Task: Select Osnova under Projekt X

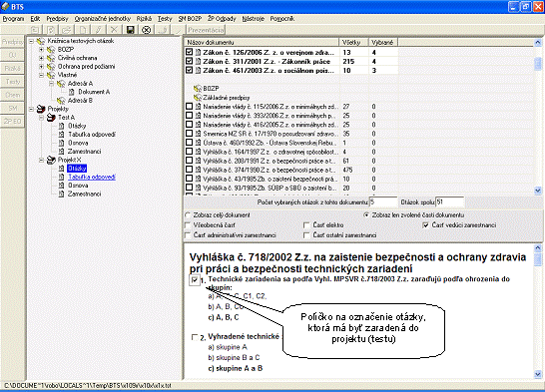Action: [x=78, y=186]
